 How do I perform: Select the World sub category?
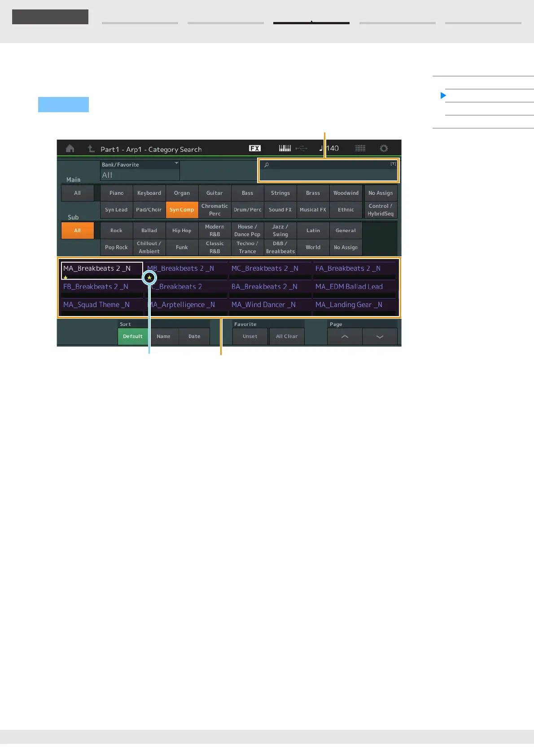pos(313,247)
